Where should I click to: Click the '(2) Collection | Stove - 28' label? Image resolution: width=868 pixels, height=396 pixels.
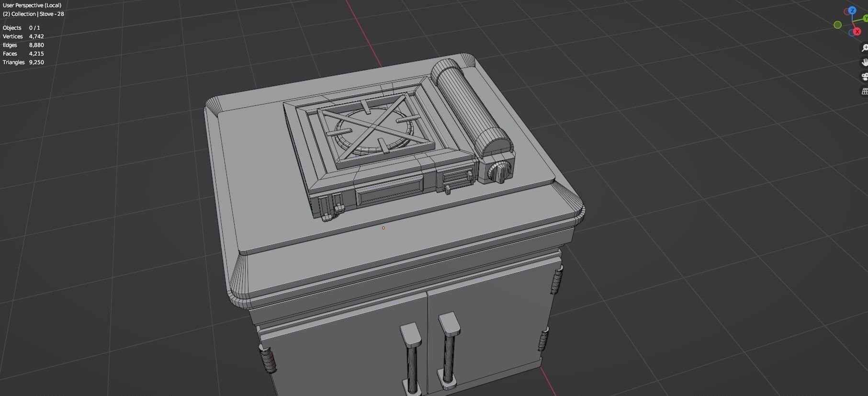click(x=34, y=14)
